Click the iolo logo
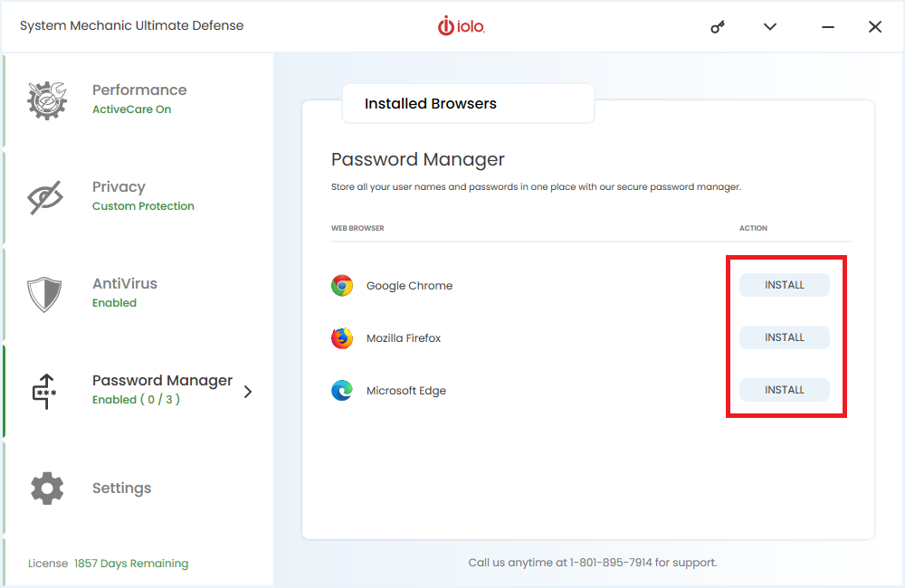This screenshot has width=905, height=588. point(462,26)
